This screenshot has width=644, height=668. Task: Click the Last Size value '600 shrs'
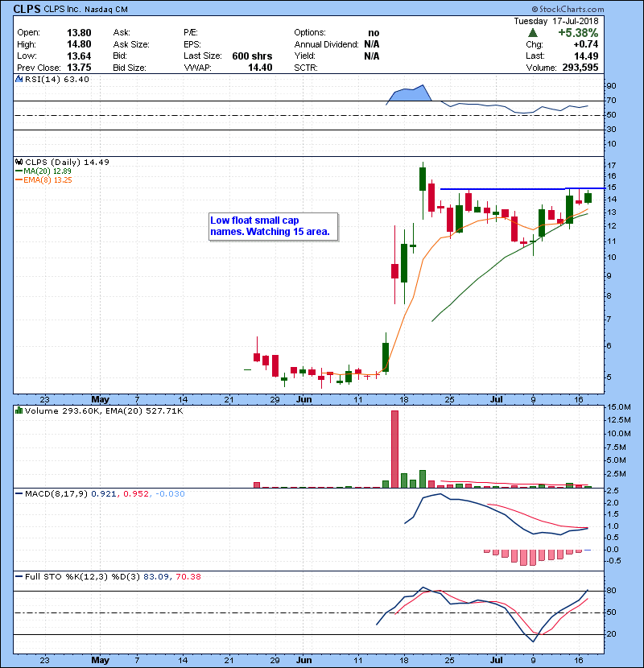click(x=252, y=56)
